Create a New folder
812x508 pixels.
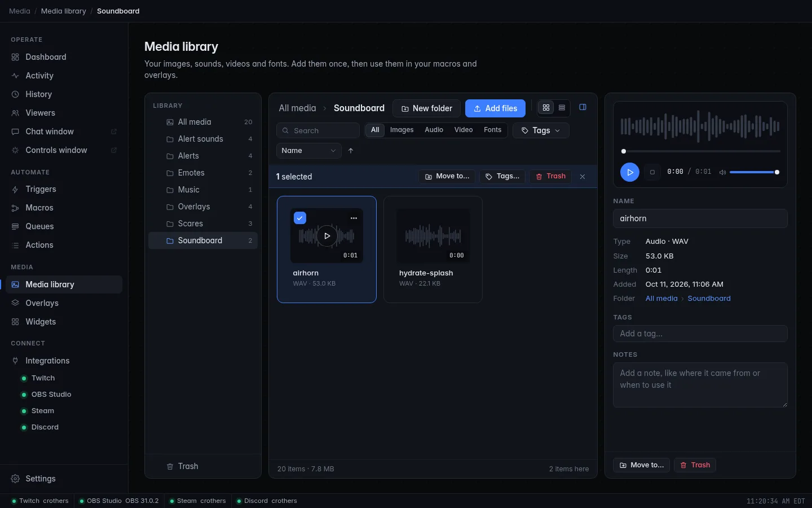coord(427,108)
